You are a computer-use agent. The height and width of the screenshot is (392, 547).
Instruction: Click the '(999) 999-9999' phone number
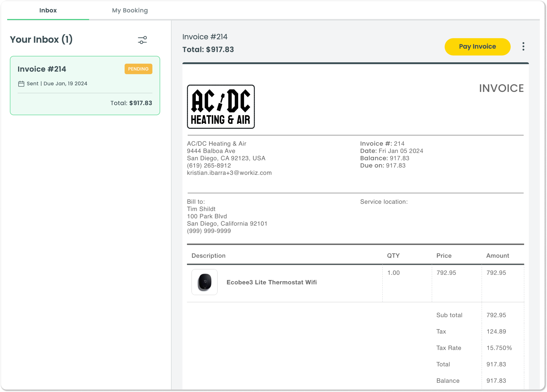pyautogui.click(x=209, y=231)
